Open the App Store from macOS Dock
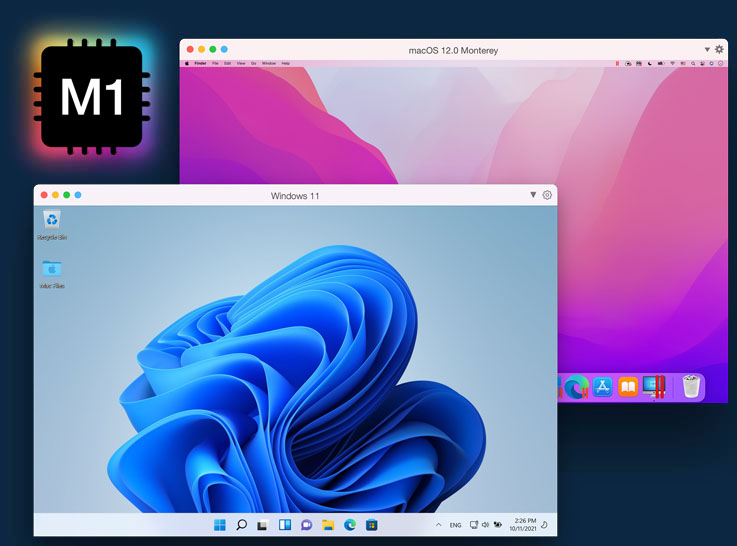Screen dimensions: 737x546 (603, 387)
